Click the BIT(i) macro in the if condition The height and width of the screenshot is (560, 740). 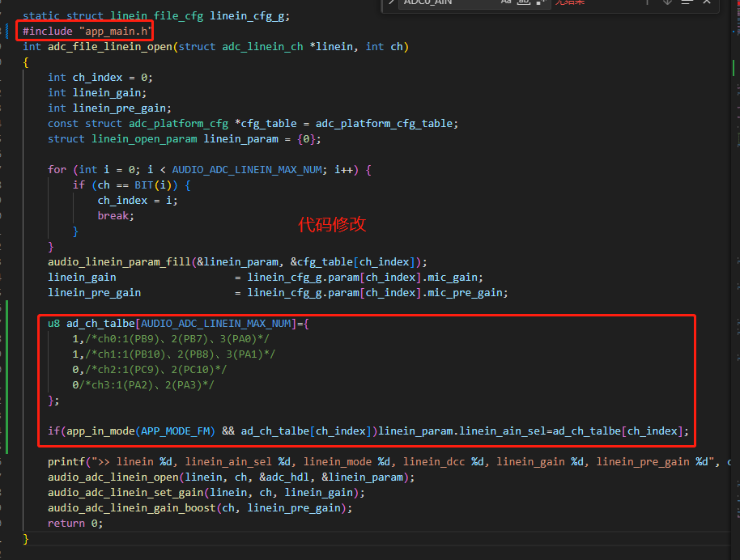tap(155, 185)
